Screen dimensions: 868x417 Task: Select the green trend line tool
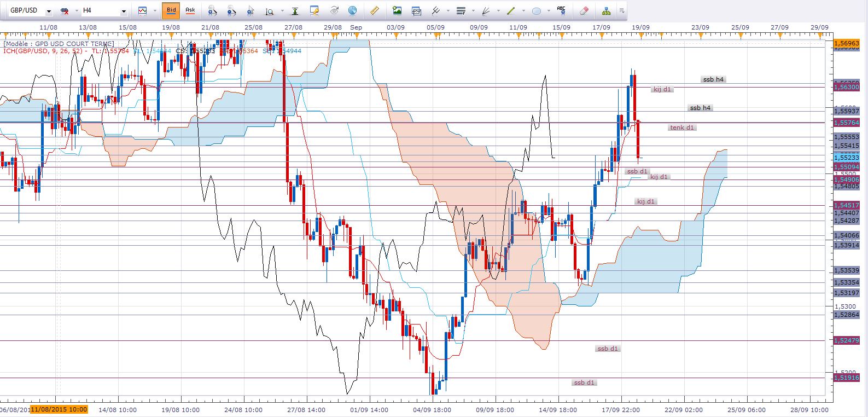[511, 10]
